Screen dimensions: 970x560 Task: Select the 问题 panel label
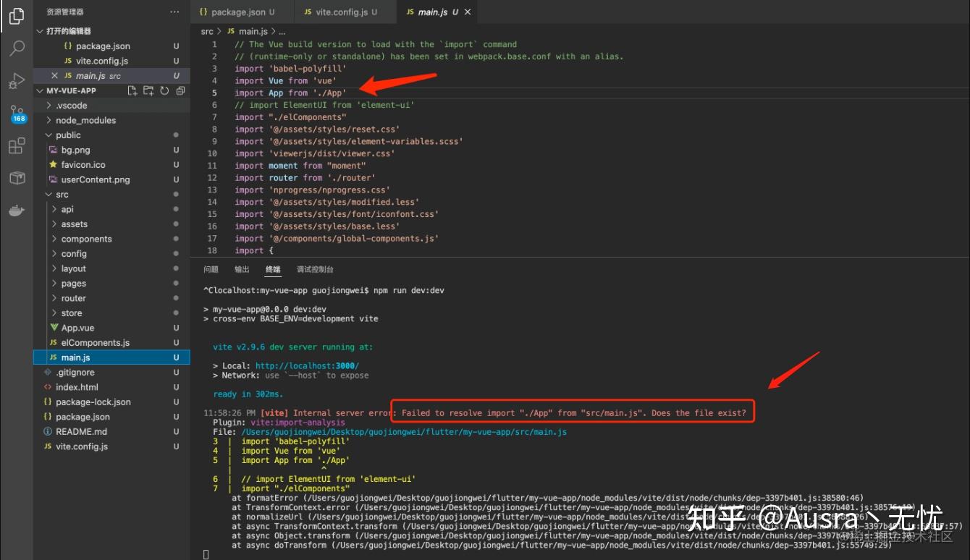pyautogui.click(x=210, y=269)
